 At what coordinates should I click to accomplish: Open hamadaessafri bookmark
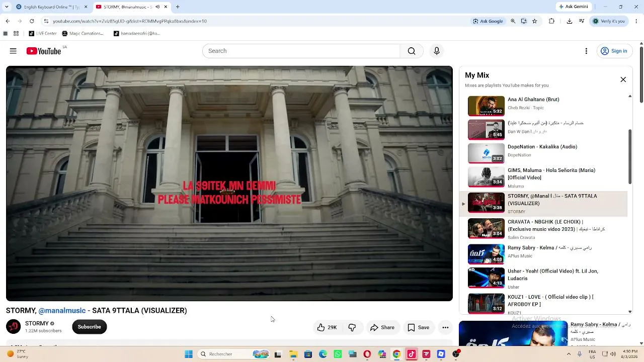tap(137, 34)
